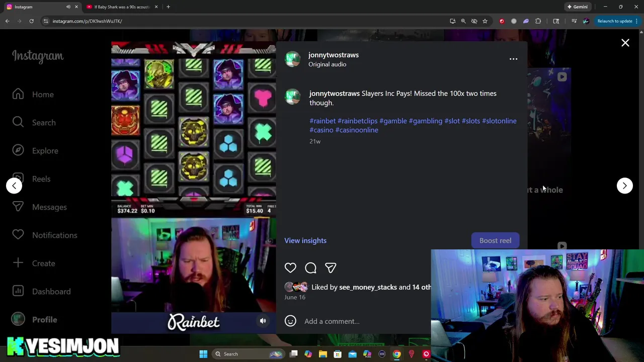
Task: Click View insights
Action: [x=305, y=240]
